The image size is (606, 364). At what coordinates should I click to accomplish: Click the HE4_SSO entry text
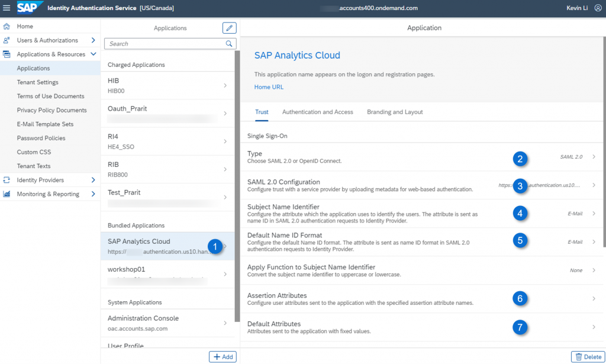tap(121, 147)
